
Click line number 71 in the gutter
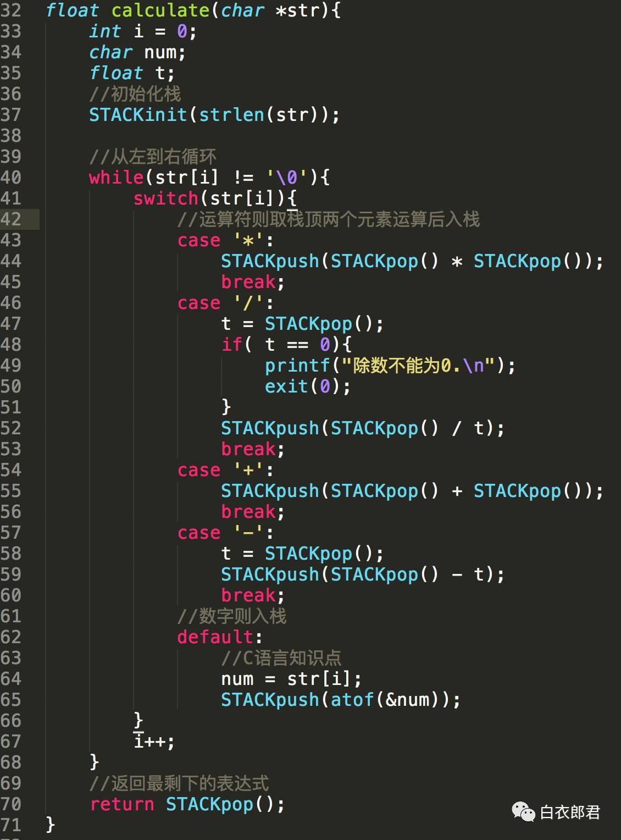pyautogui.click(x=11, y=825)
